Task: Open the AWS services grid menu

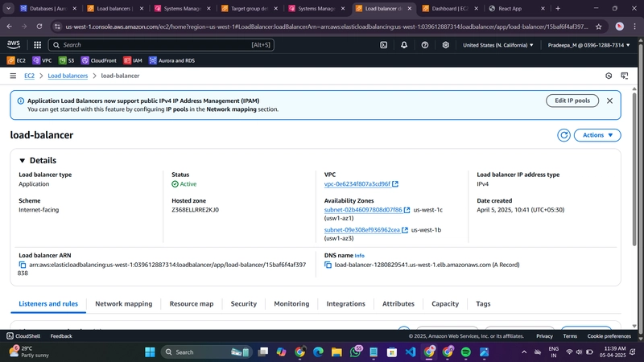Action: (37, 45)
